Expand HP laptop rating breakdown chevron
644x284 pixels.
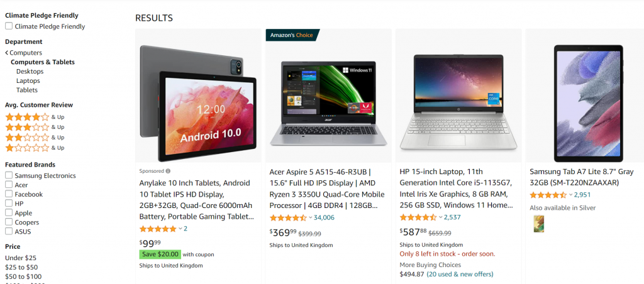pyautogui.click(x=440, y=218)
